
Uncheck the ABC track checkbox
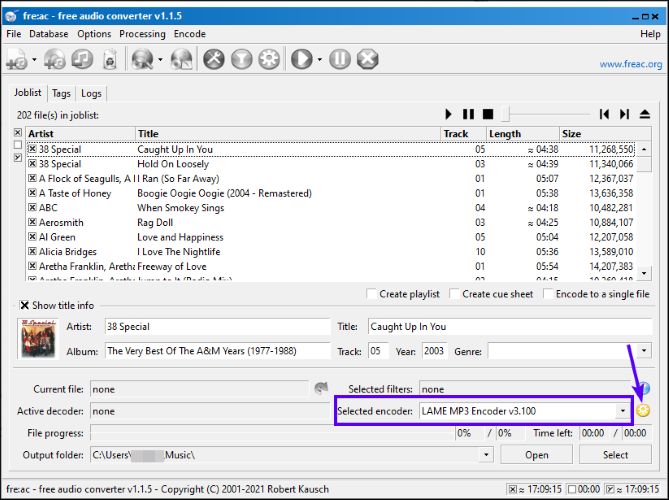tap(32, 207)
